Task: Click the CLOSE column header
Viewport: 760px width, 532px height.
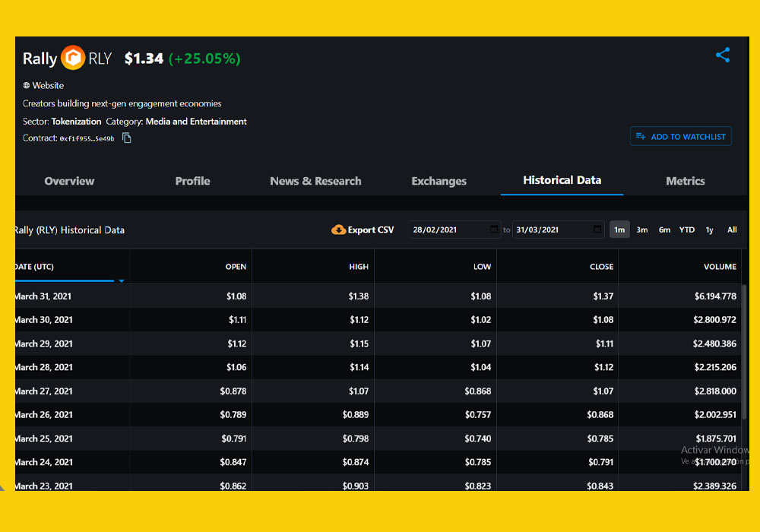Action: (x=601, y=267)
